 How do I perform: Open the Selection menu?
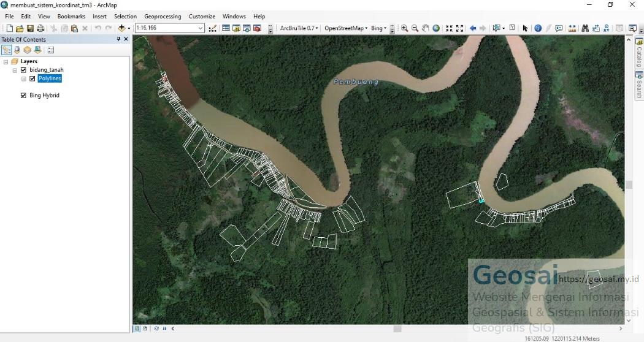coord(125,17)
